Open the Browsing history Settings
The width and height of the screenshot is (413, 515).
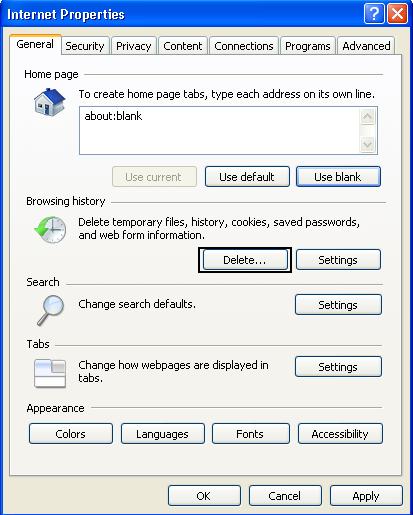(x=338, y=260)
